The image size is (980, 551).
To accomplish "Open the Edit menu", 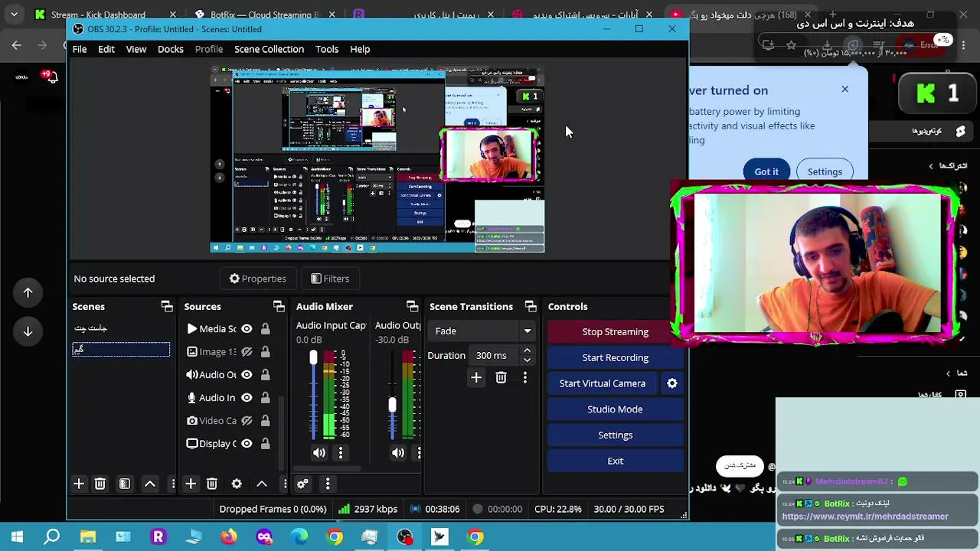I will click(x=106, y=49).
